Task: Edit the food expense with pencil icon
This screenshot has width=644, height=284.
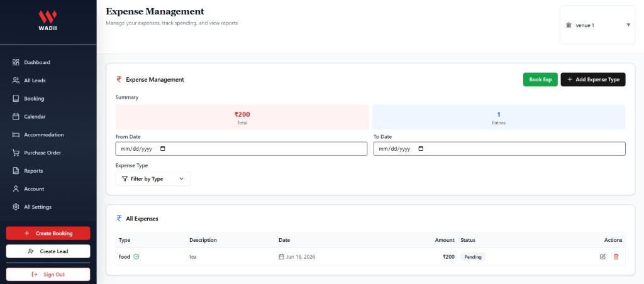Action: click(x=602, y=256)
